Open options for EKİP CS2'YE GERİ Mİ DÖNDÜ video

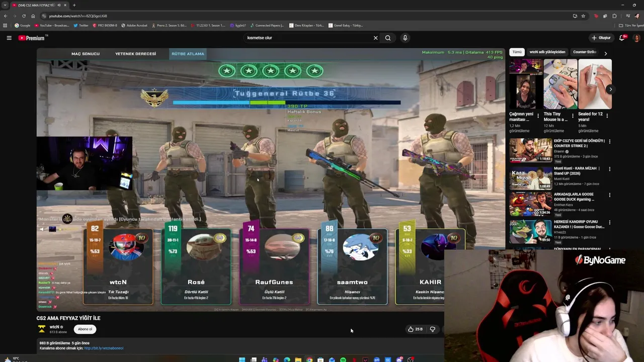coord(609,142)
